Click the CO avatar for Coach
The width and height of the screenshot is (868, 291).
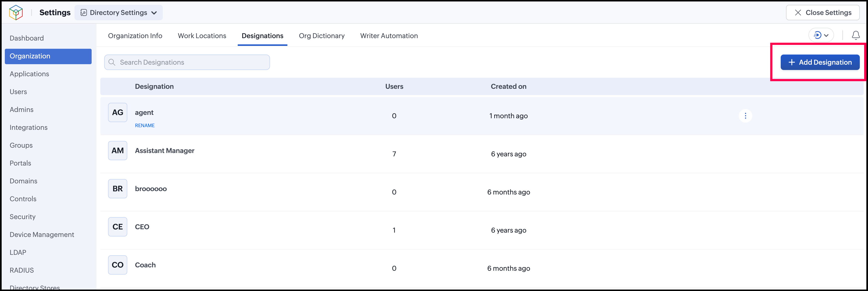118,265
